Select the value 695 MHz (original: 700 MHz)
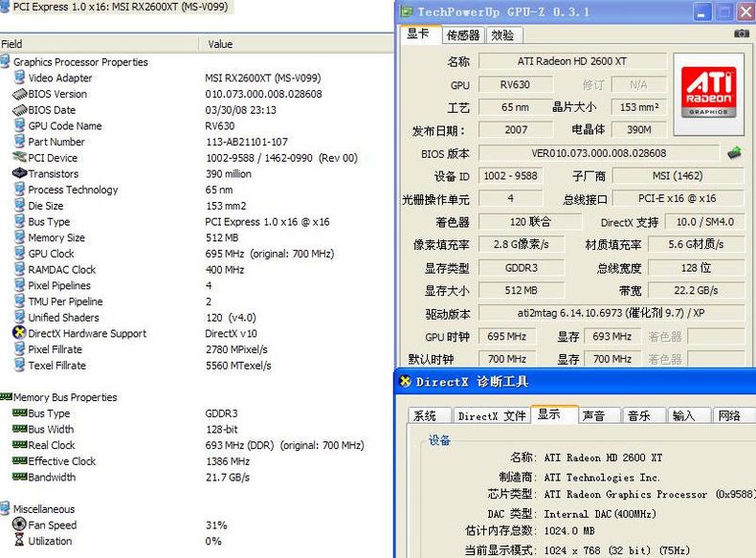Screen dimensions: 756x558 270,254
